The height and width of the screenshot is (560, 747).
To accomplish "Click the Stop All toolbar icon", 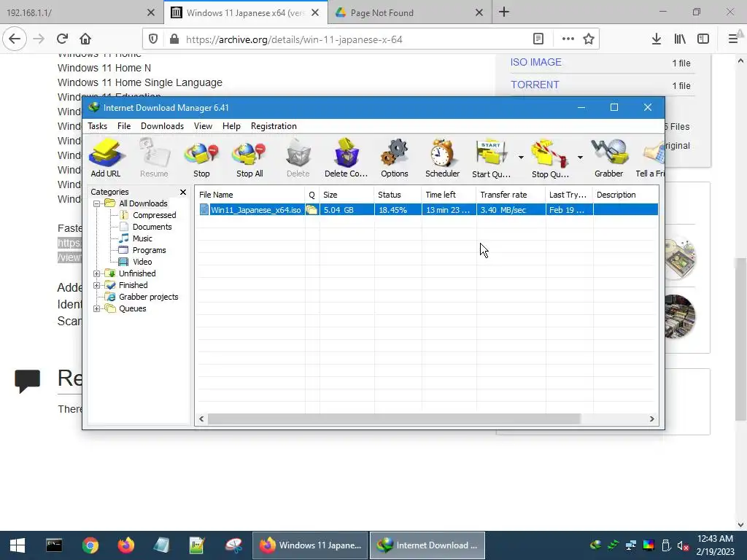I will (249, 158).
